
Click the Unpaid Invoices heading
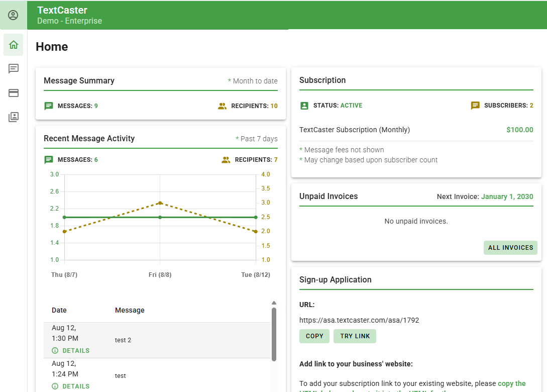[329, 196]
